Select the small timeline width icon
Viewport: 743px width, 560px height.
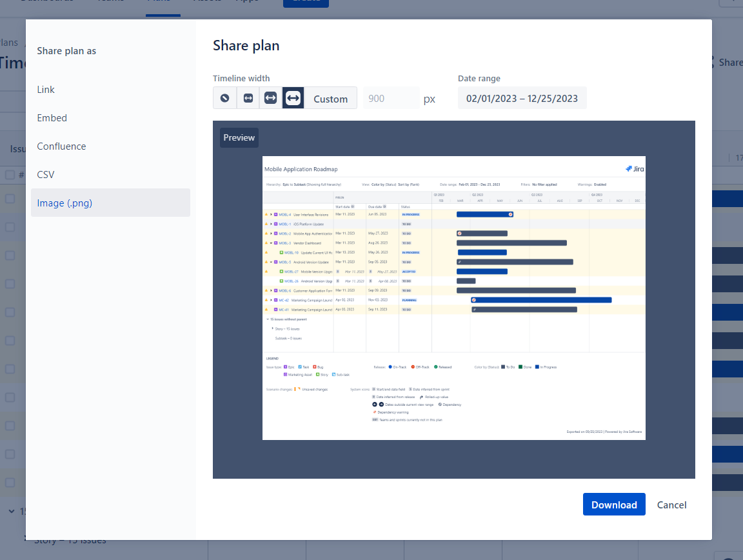[248, 98]
